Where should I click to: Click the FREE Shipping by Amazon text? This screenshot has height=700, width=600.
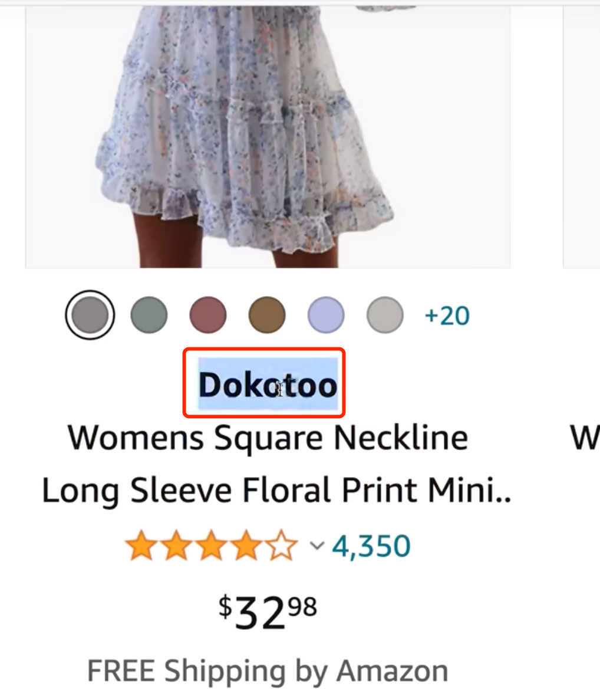click(x=268, y=671)
